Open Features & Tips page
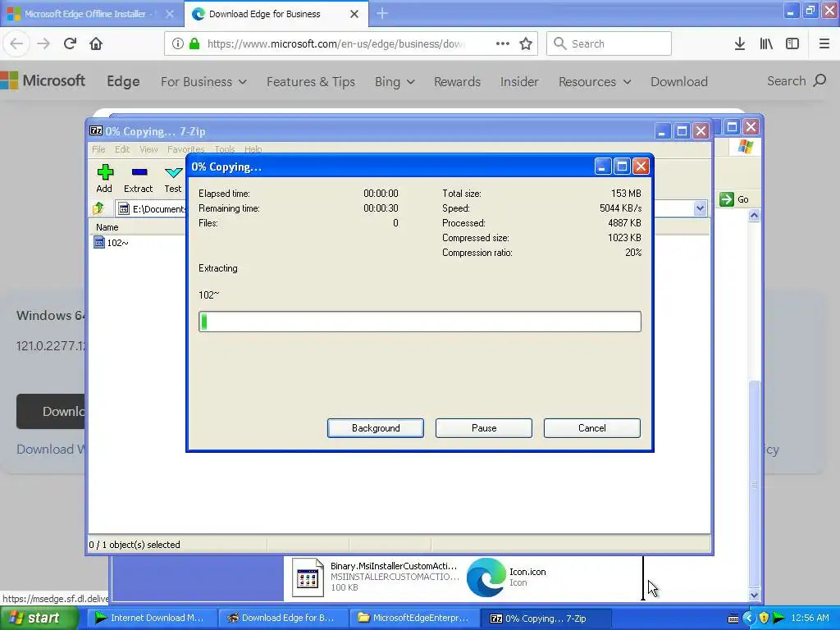The height and width of the screenshot is (630, 840). coord(311,82)
